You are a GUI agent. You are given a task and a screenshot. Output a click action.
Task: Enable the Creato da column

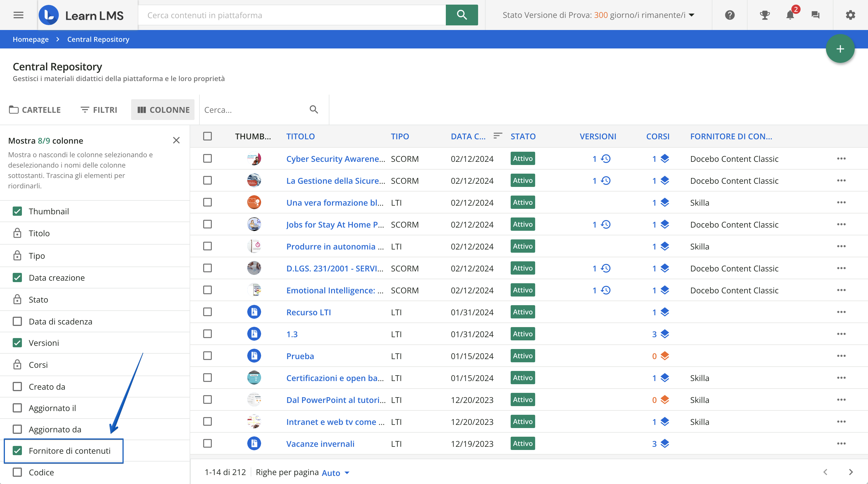point(17,387)
